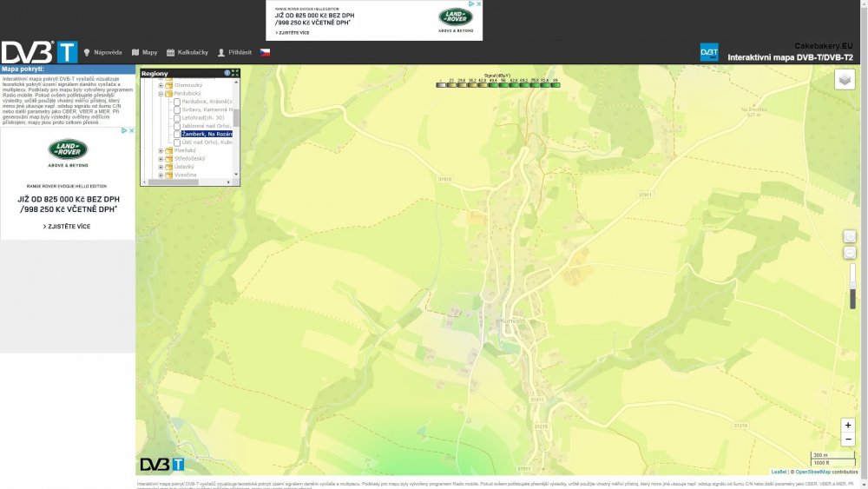
Task: Zoom in the map with plus button
Action: click(x=847, y=426)
